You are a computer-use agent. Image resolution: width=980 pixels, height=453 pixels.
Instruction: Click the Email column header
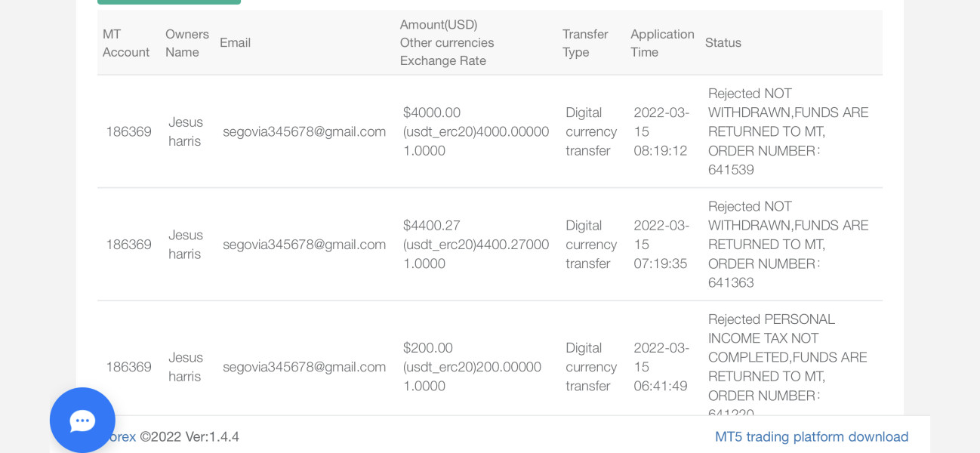(235, 43)
